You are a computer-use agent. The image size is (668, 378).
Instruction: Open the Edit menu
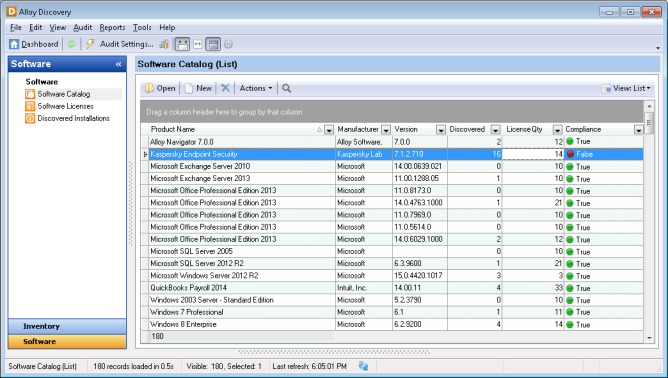coord(36,28)
